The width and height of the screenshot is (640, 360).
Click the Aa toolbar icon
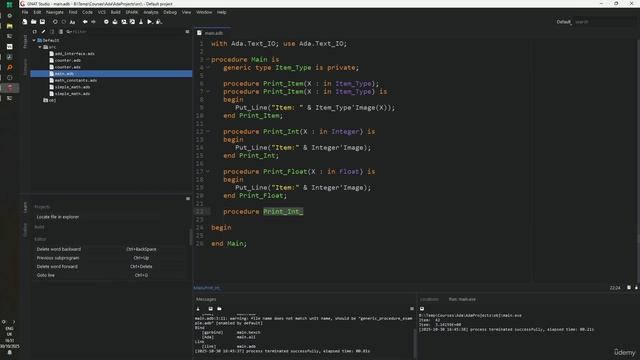(73, 22)
